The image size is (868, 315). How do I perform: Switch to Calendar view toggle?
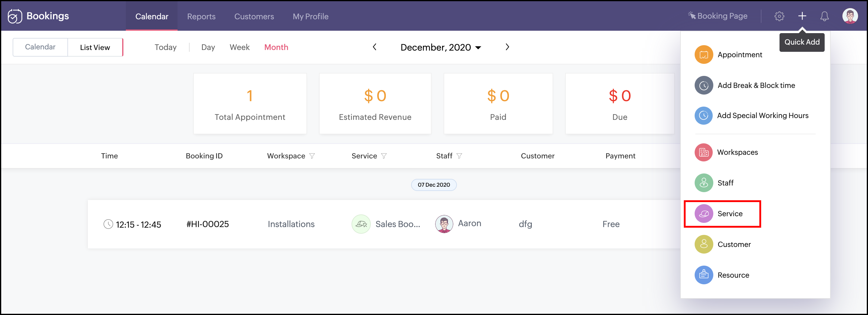pyautogui.click(x=40, y=47)
